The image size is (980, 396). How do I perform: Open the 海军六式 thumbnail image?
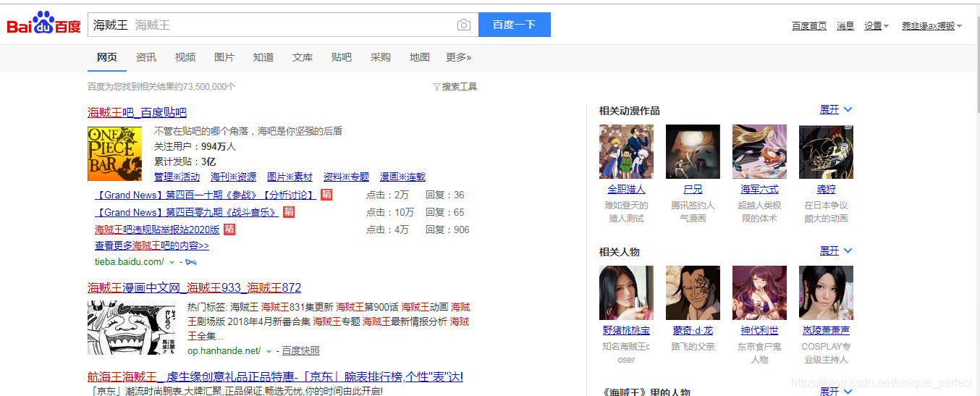(759, 151)
